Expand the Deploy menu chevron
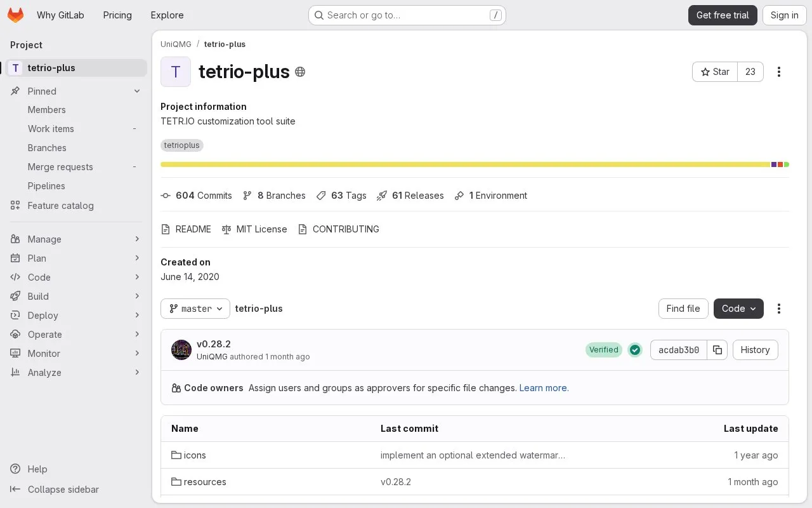 137,316
